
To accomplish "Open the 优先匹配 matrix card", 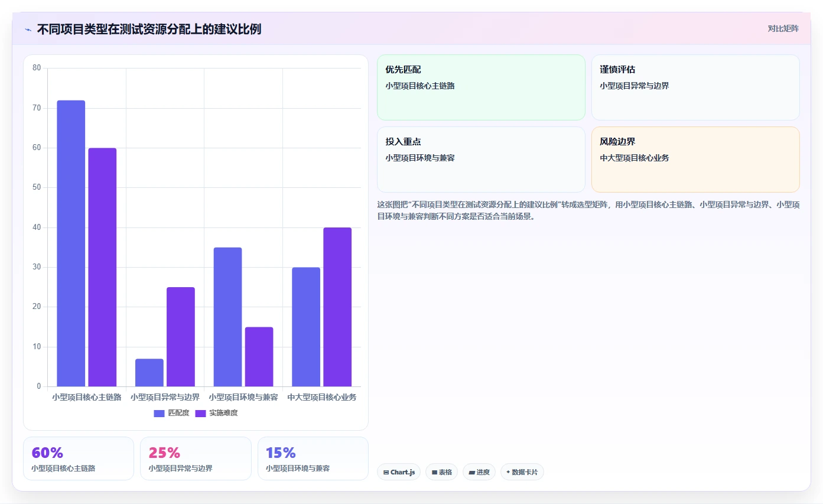I will pos(481,87).
